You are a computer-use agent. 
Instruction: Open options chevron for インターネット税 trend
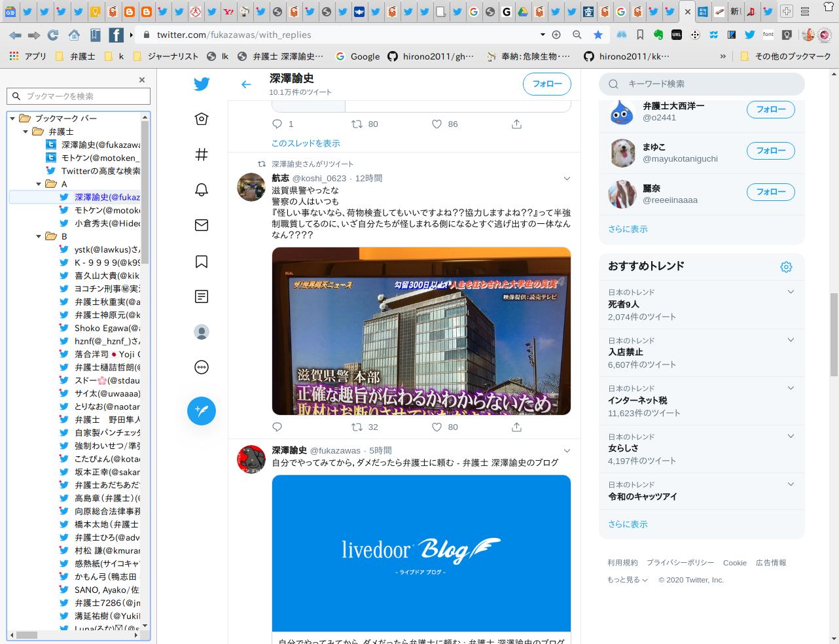[x=791, y=388]
